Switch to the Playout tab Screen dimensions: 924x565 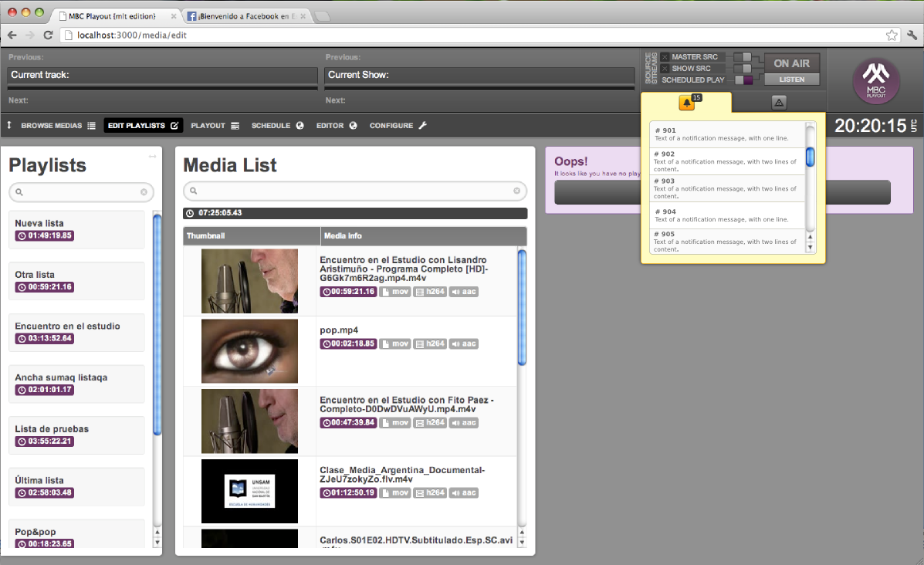pos(215,126)
